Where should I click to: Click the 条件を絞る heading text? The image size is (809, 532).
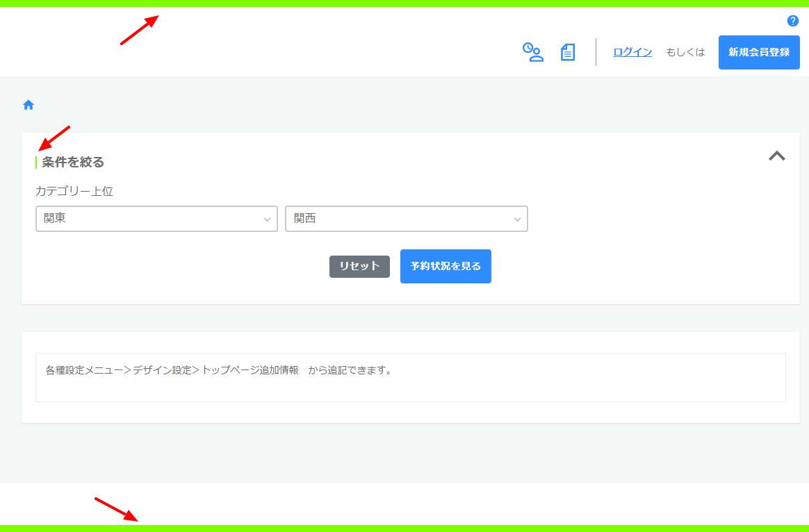pos(73,163)
